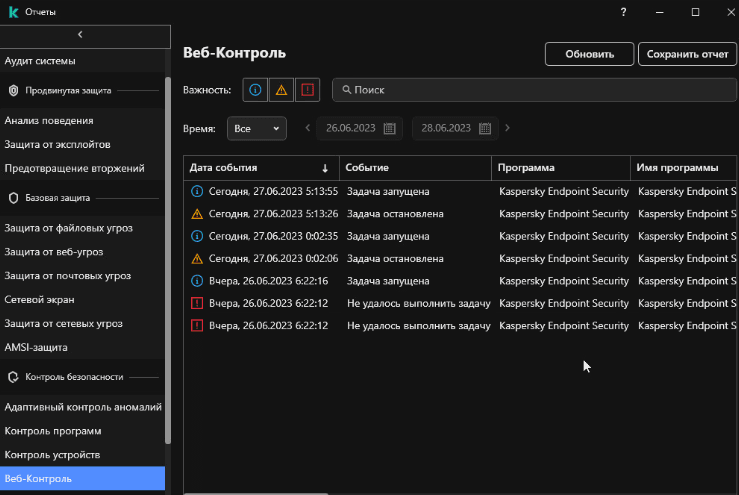The height and width of the screenshot is (495, 739).
Task: Open calendar for end date 28.06.2023
Action: pos(485,128)
